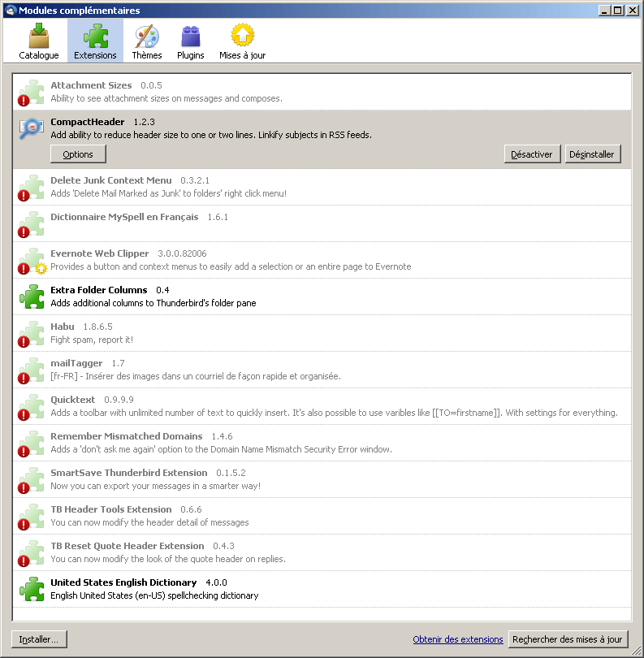The image size is (644, 658).
Task: Click the English United States spellchecking description
Action: coord(155,595)
